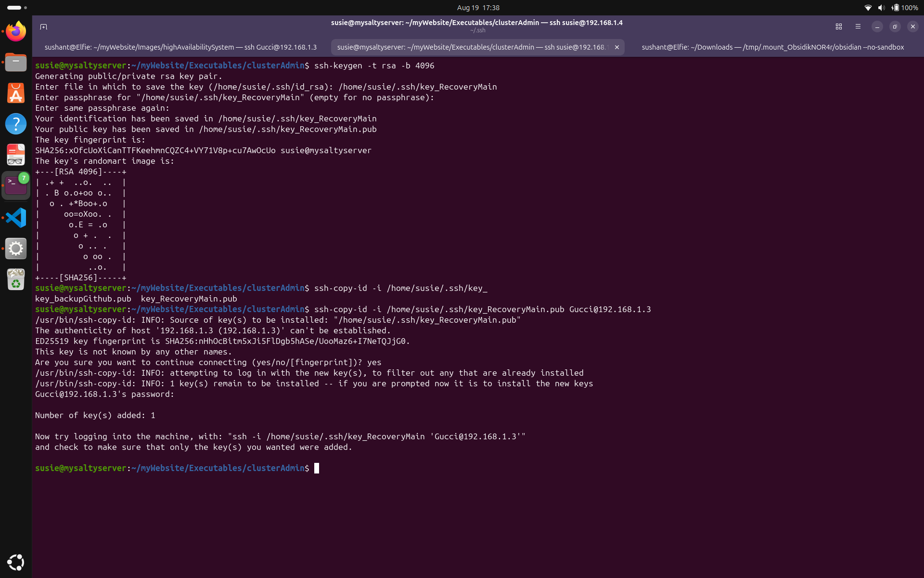Open the document viewer app in the dock
The image size is (924, 578).
click(x=16, y=155)
